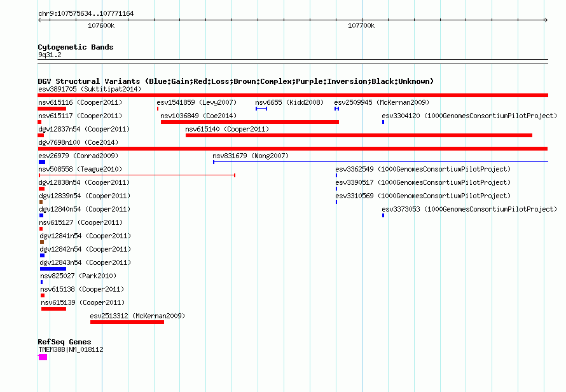Open TMEM38B|NM_018112 gene label

tap(71, 349)
